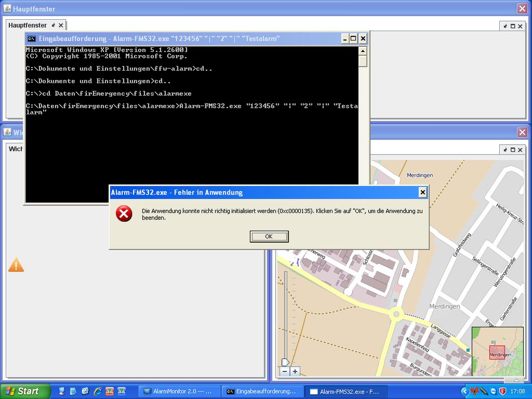Close the Hauptfenster tab
Image resolution: width=532 pixels, height=399 pixels.
pyautogui.click(x=61, y=25)
